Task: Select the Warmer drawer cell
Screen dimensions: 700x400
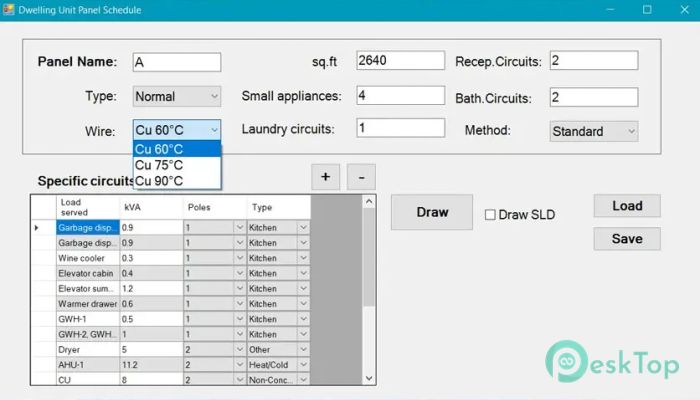Action: click(88, 304)
